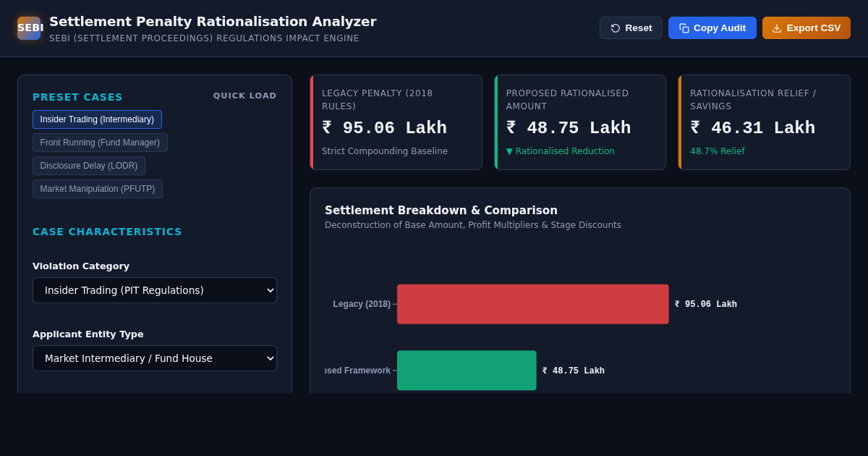Click the Reset circular arrow icon

pos(616,28)
